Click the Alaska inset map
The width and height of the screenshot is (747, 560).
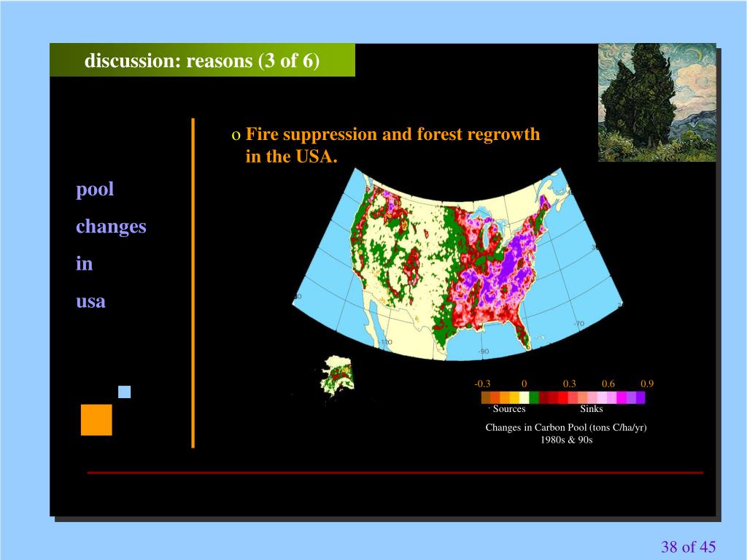tap(337, 376)
